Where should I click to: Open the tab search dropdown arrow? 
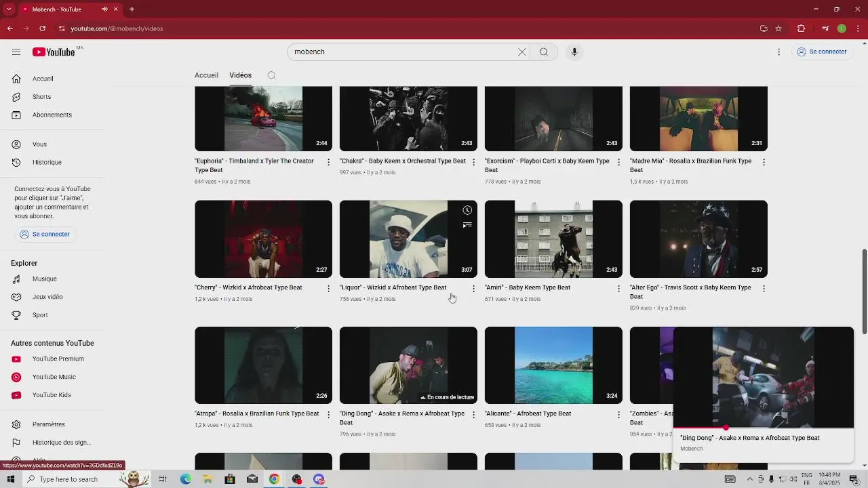tap(9, 9)
